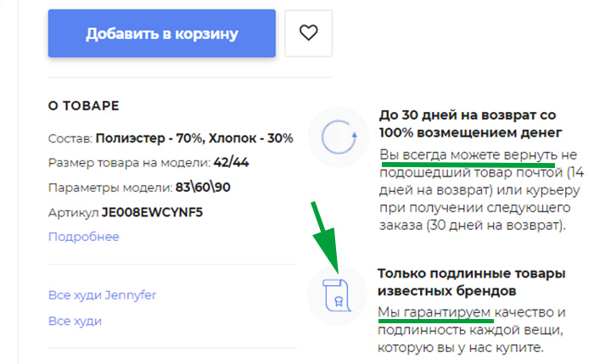The image size is (594, 364).
Task: Click the certificate scroll icon
Action: 337,295
